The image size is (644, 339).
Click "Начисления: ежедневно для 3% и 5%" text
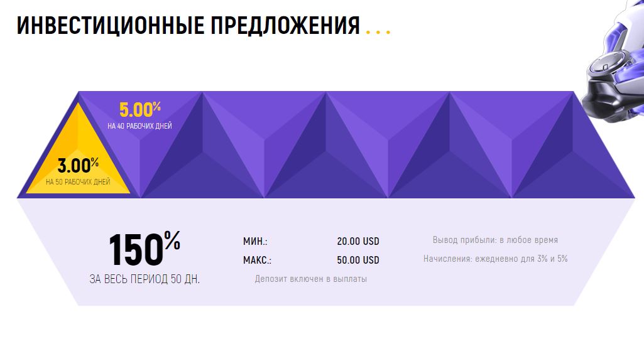pos(495,258)
